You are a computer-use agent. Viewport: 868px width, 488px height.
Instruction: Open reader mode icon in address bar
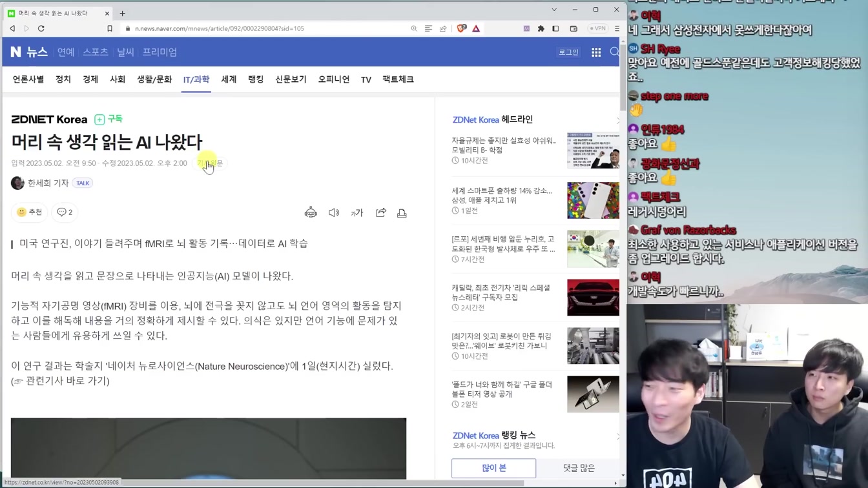(x=428, y=28)
